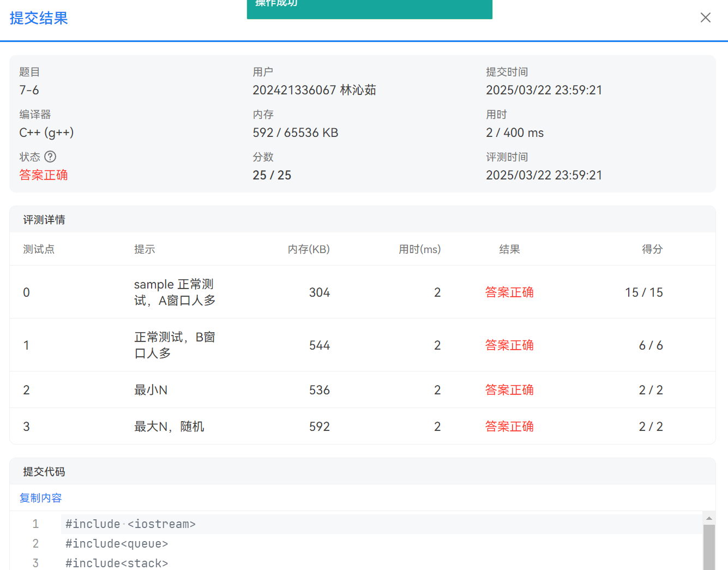
Task: Click the red 答案正确 status value
Action: click(44, 175)
